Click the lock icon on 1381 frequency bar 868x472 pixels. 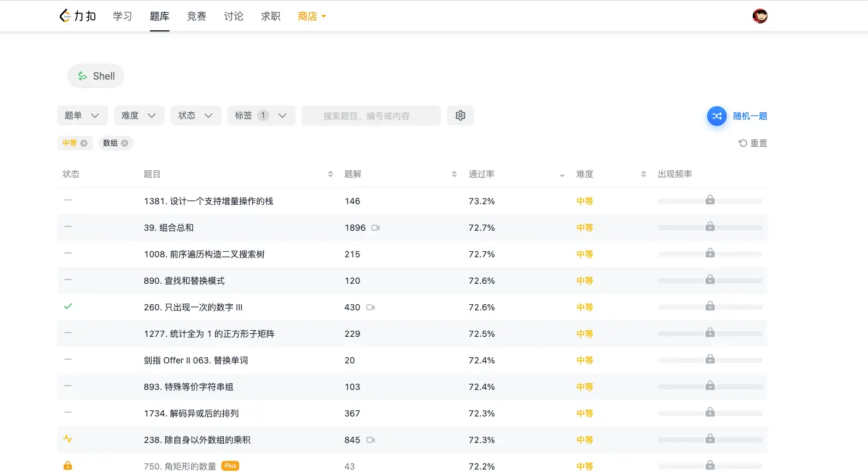click(x=710, y=200)
